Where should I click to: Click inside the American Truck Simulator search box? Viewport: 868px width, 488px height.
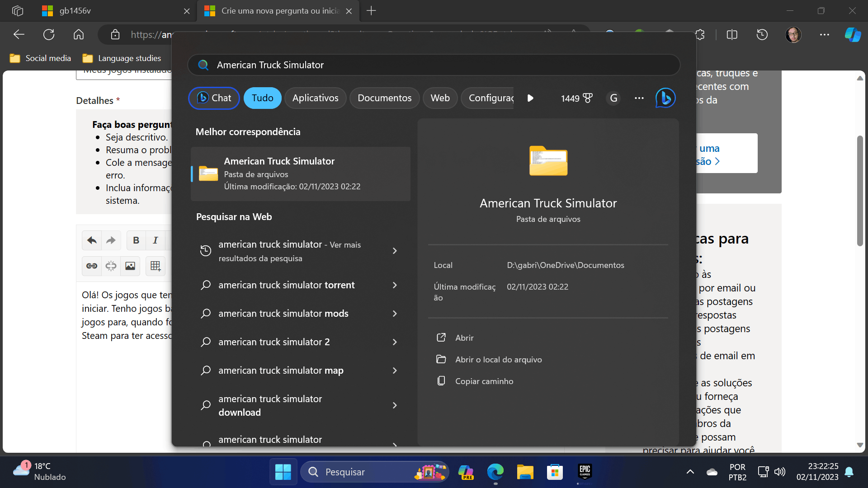pyautogui.click(x=434, y=65)
